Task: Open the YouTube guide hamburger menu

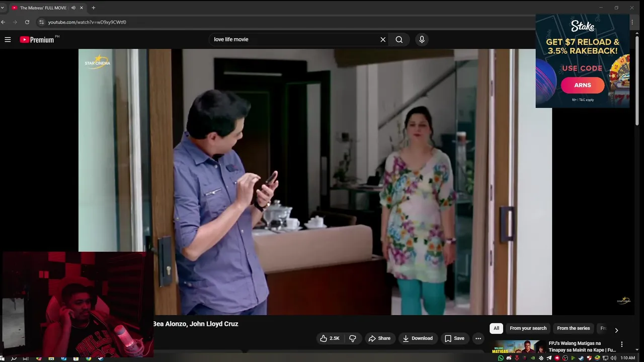Action: click(8, 39)
